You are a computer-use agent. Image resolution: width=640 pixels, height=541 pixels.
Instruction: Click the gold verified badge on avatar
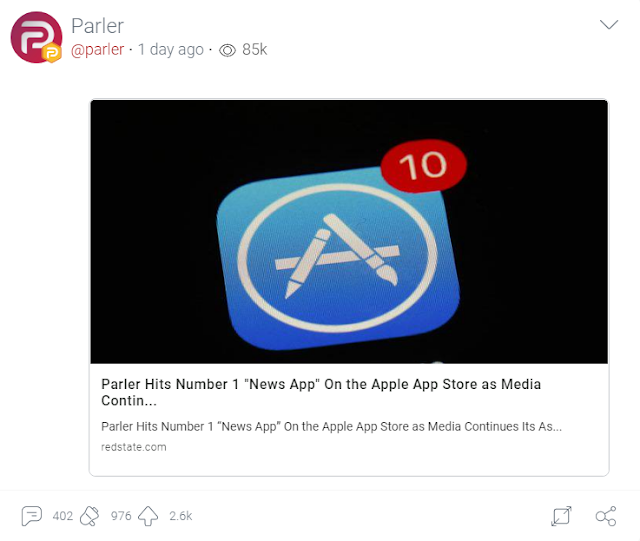point(51,53)
